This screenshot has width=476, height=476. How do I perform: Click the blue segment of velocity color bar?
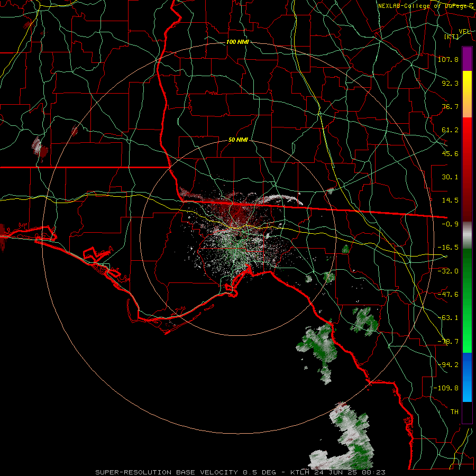click(467, 377)
